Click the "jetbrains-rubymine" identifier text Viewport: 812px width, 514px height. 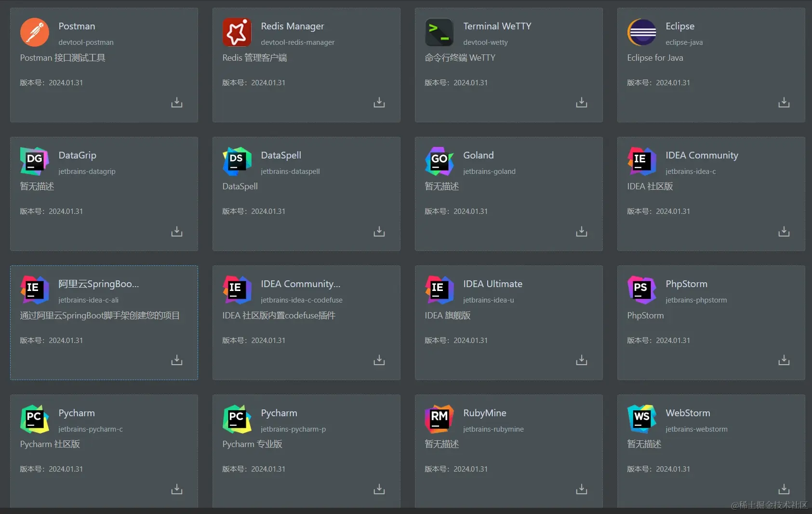coord(493,429)
